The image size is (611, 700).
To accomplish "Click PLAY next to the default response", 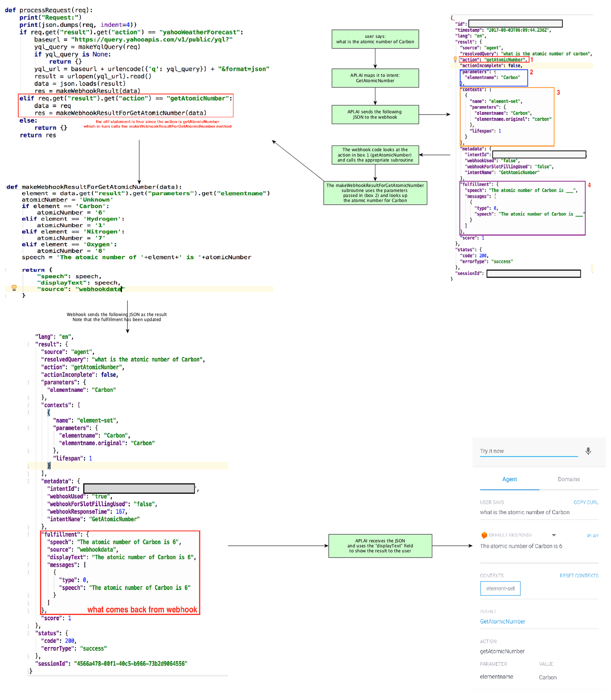I will click(x=593, y=535).
